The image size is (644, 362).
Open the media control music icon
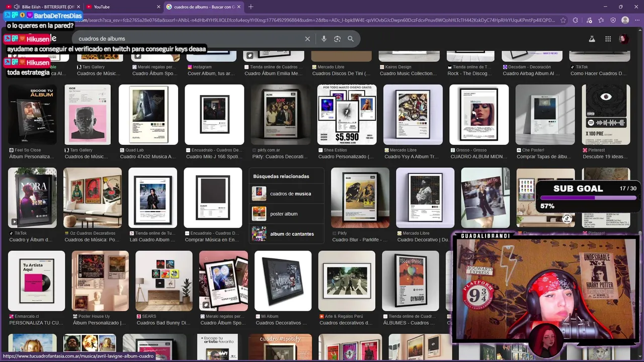tap(589, 20)
